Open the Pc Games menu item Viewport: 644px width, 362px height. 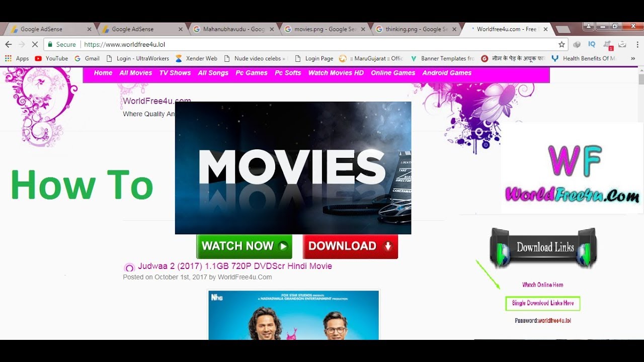pos(252,73)
